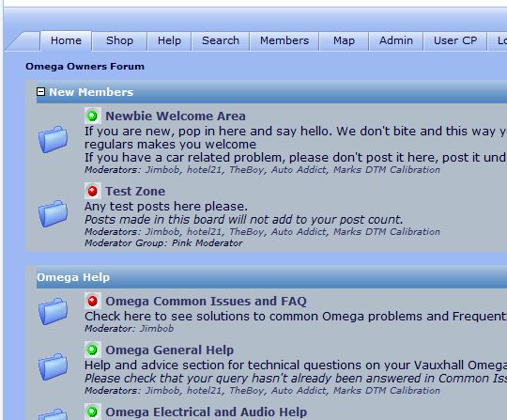Open the Newbie Welcome Area board
This screenshot has height=420, width=507.
pos(176,117)
